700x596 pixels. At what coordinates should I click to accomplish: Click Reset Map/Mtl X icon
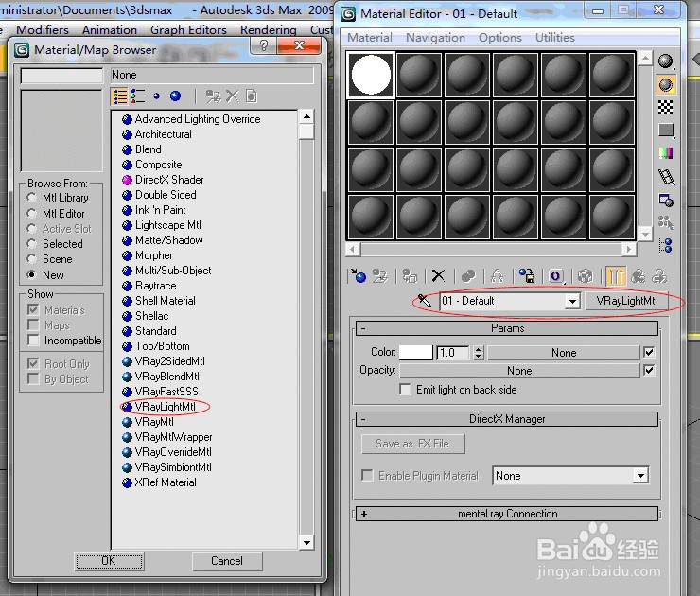438,276
